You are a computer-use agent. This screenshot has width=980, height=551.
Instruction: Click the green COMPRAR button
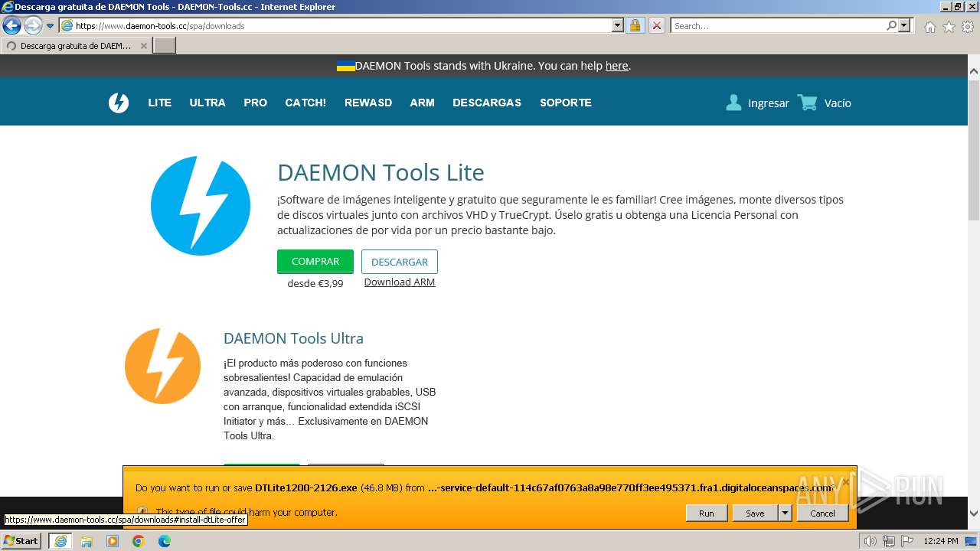(x=315, y=261)
